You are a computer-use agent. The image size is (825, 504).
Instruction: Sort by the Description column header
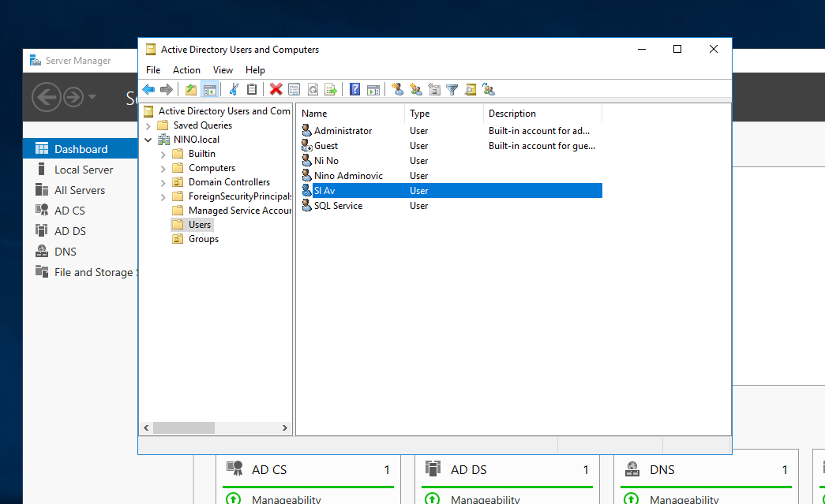tap(542, 114)
